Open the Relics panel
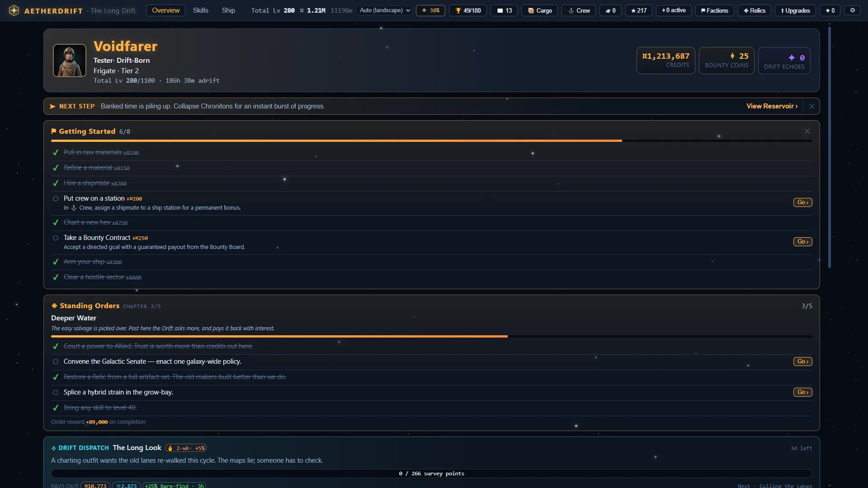This screenshot has height=488, width=868. click(755, 10)
